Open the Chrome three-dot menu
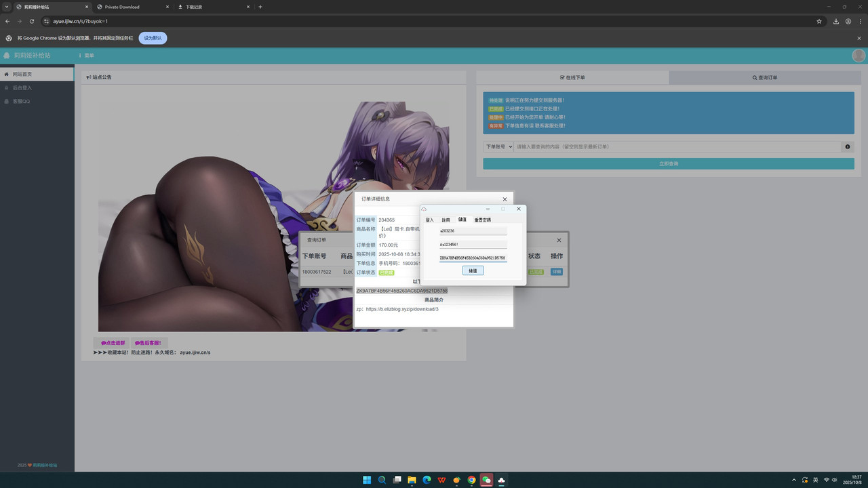Screen dimensions: 868x488 click(860, 21)
